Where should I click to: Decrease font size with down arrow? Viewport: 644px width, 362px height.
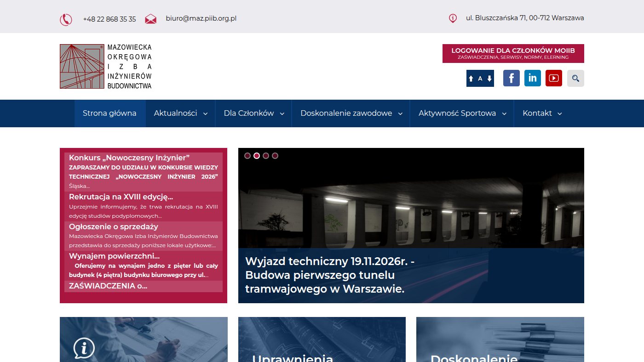(x=489, y=79)
